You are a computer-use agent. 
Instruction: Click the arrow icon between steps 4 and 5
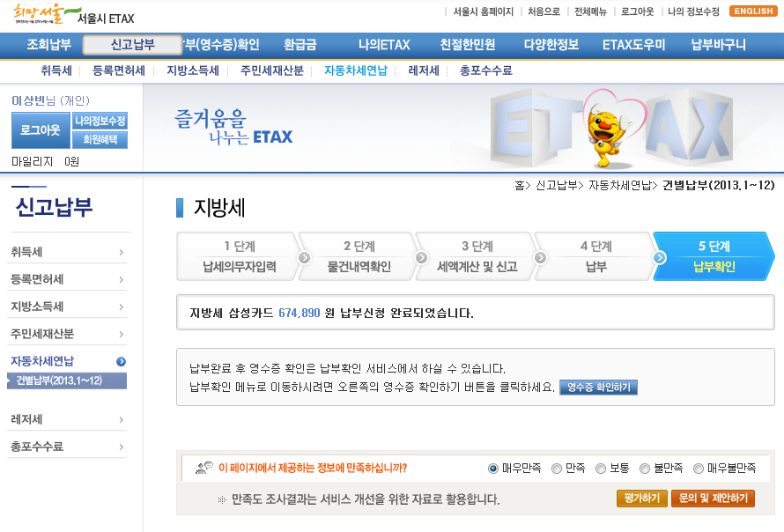pyautogui.click(x=659, y=257)
